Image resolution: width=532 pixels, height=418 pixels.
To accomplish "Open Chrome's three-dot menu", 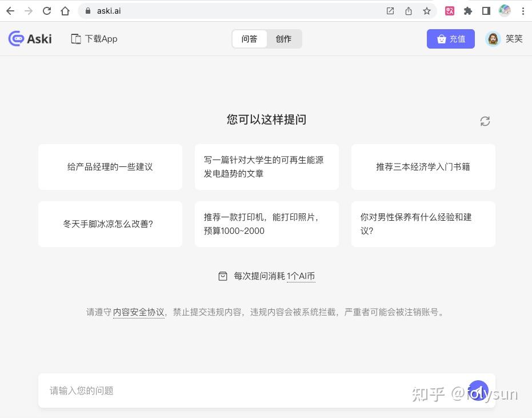I will pyautogui.click(x=524, y=10).
